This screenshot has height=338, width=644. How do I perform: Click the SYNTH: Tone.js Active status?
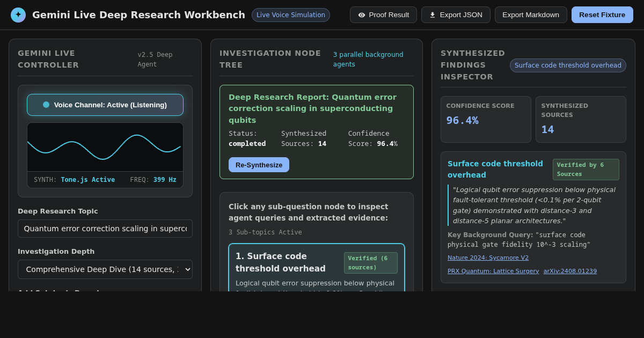click(x=74, y=180)
